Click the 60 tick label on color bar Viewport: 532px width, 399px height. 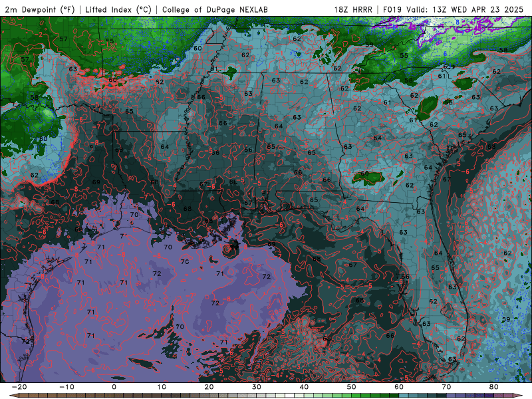pos(399,387)
